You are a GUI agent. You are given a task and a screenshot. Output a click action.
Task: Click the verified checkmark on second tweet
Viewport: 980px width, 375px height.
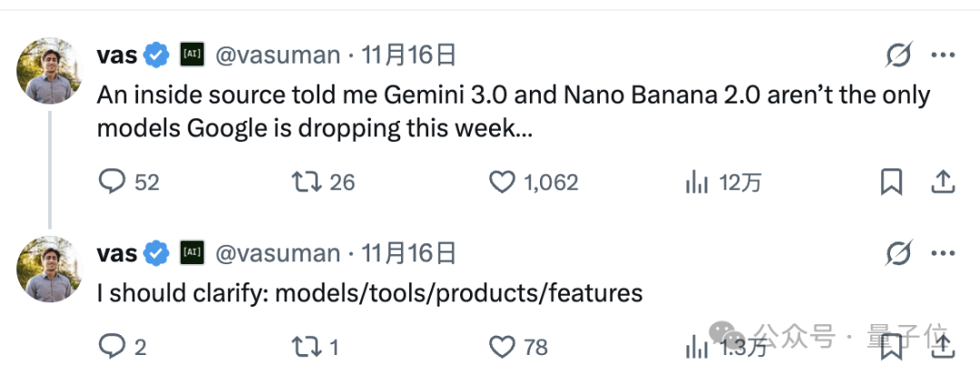coord(157,253)
